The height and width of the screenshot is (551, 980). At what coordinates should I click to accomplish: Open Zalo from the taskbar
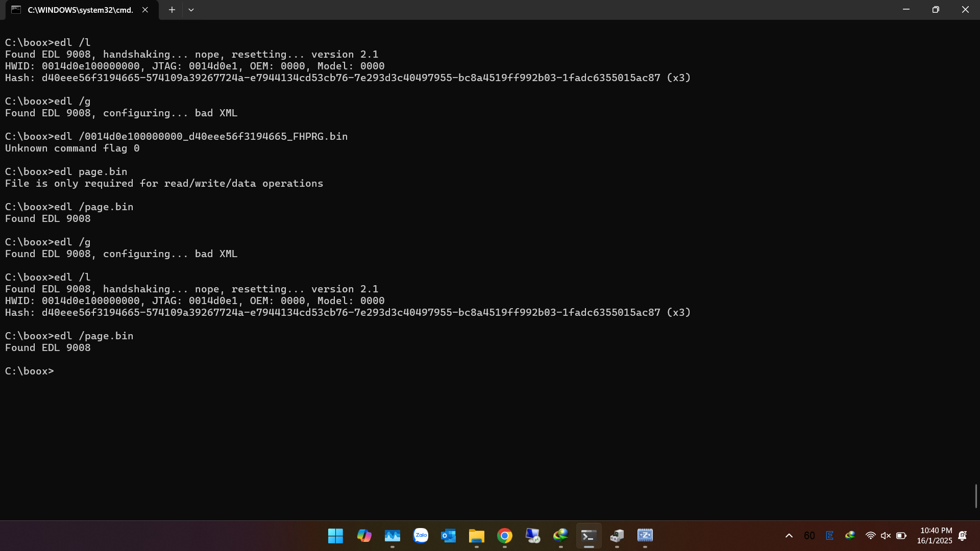[421, 536]
